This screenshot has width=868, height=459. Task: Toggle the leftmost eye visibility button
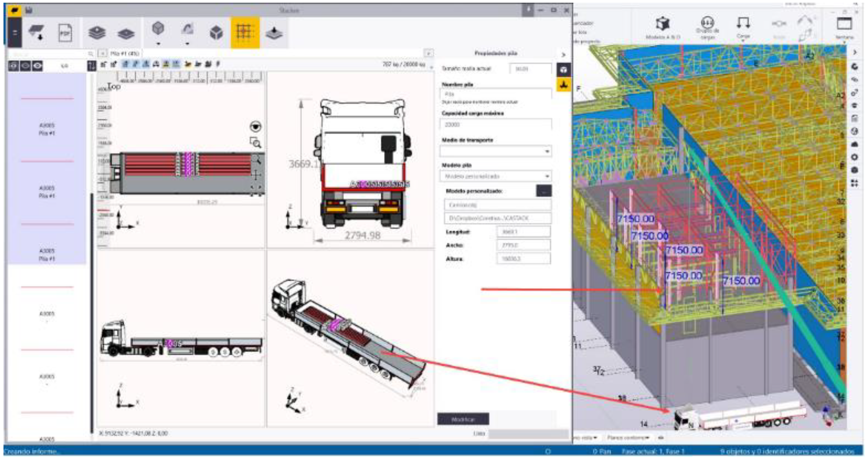13,66
